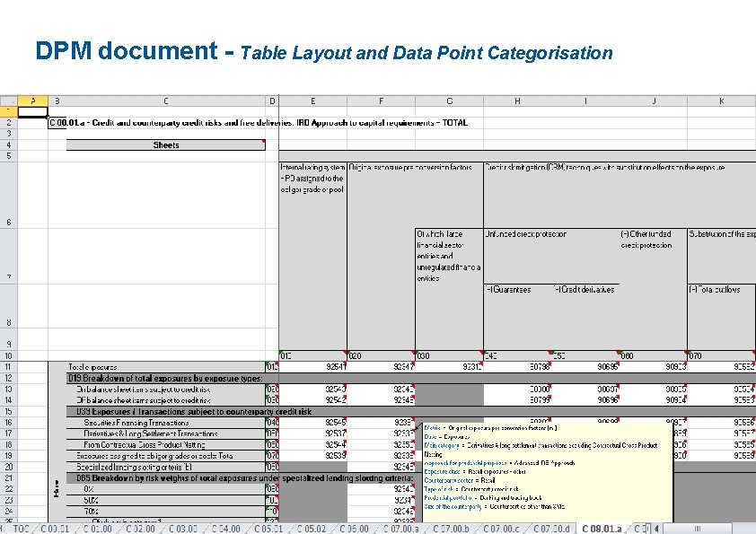
Task: Switch to the C 07.00.b sheet tab
Action: pos(452,529)
